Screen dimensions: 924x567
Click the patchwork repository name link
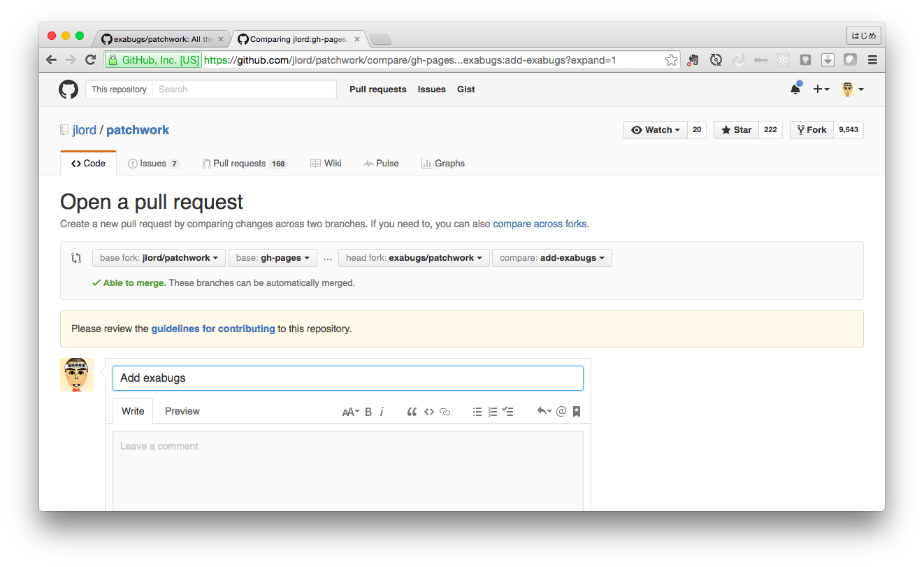138,130
